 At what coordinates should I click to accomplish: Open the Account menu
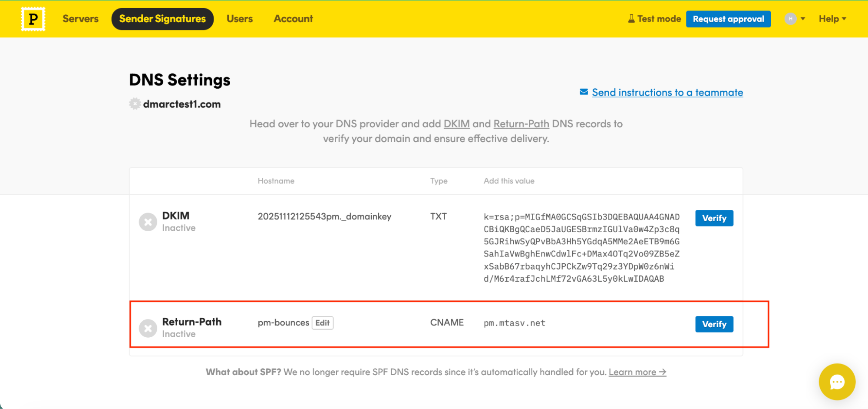[293, 18]
